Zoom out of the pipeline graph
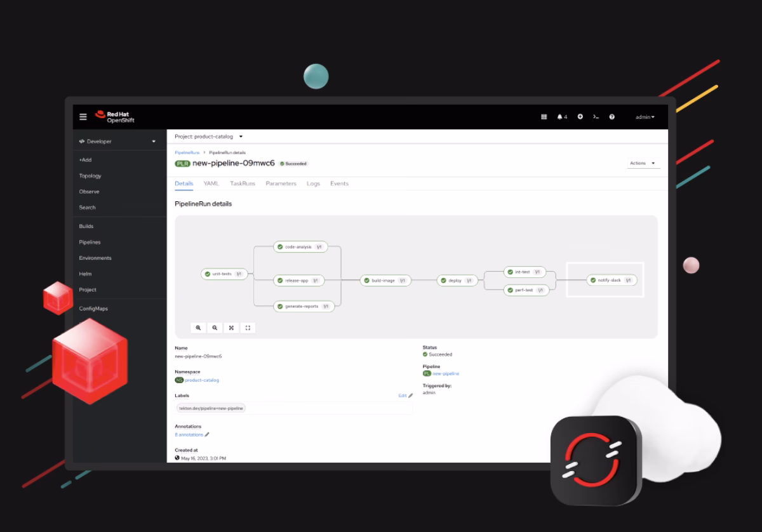 pyautogui.click(x=215, y=328)
